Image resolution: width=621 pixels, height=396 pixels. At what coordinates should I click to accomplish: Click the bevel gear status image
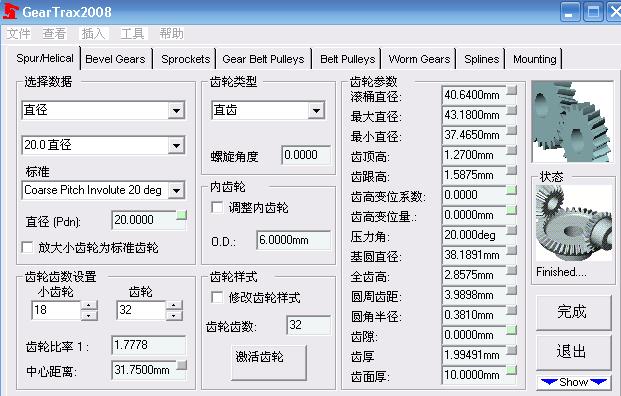(573, 223)
